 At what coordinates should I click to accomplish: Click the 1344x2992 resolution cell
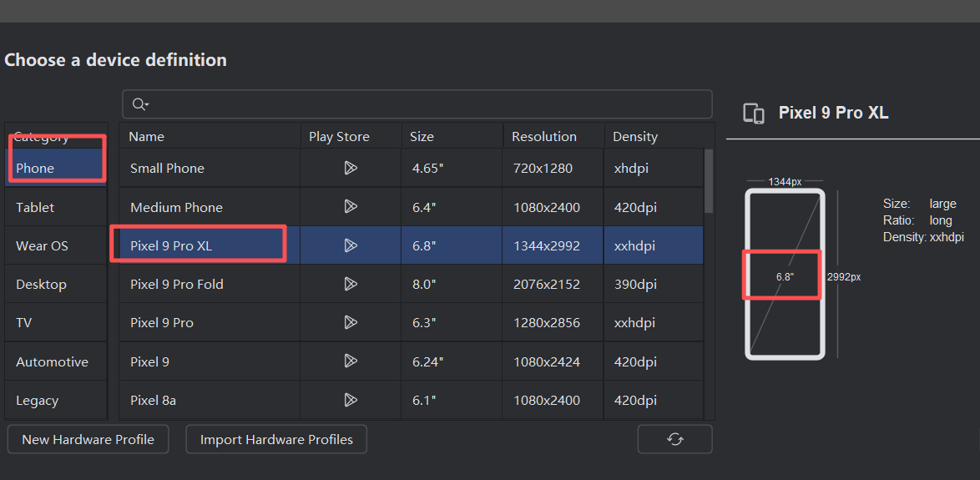point(553,245)
